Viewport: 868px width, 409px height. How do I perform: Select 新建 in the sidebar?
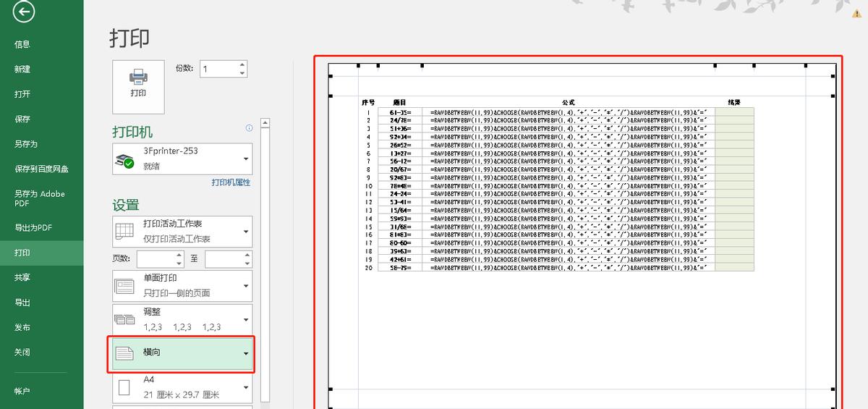click(22, 69)
